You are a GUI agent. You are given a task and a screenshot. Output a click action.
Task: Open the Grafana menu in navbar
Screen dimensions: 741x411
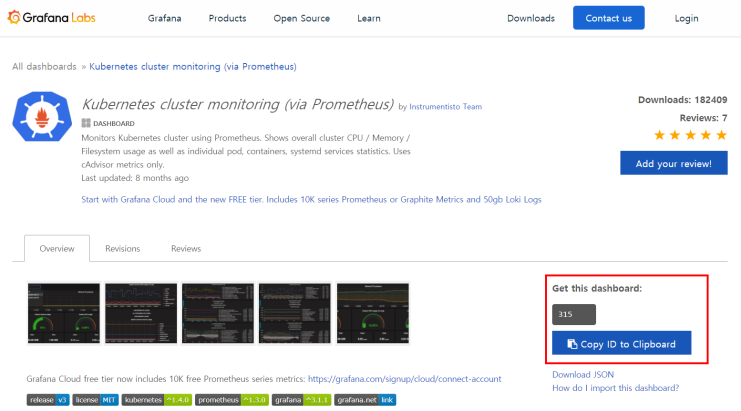(164, 18)
